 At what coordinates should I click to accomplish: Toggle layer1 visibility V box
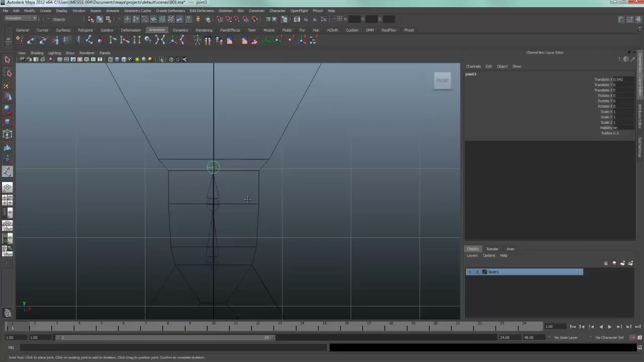[470, 272]
